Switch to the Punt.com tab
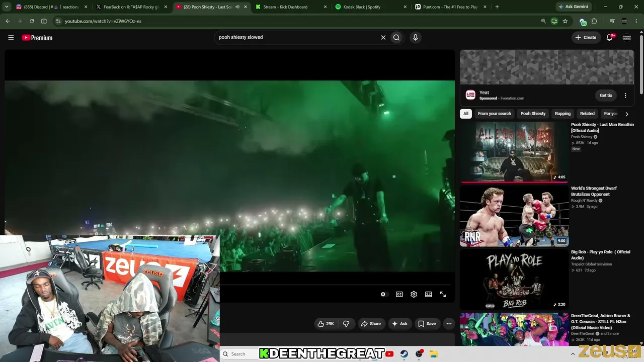 click(x=451, y=7)
